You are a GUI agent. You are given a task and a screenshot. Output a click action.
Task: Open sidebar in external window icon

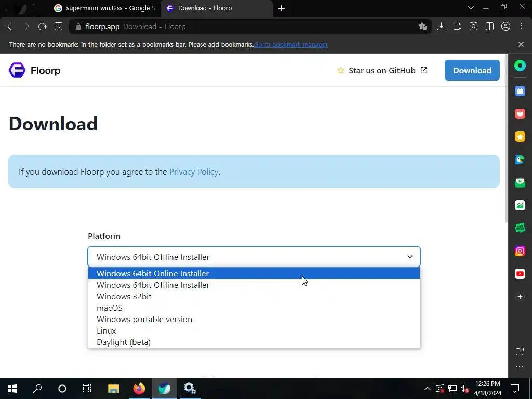tap(520, 352)
